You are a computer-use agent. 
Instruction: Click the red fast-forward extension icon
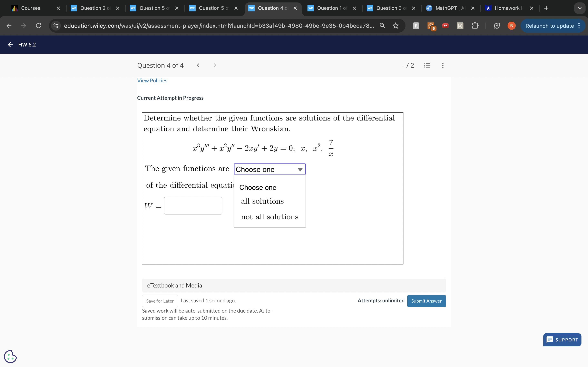click(445, 26)
